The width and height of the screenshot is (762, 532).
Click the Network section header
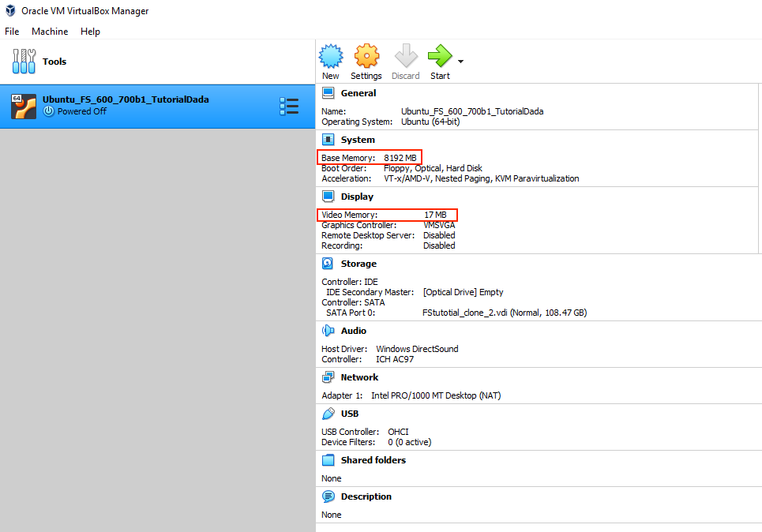click(359, 377)
